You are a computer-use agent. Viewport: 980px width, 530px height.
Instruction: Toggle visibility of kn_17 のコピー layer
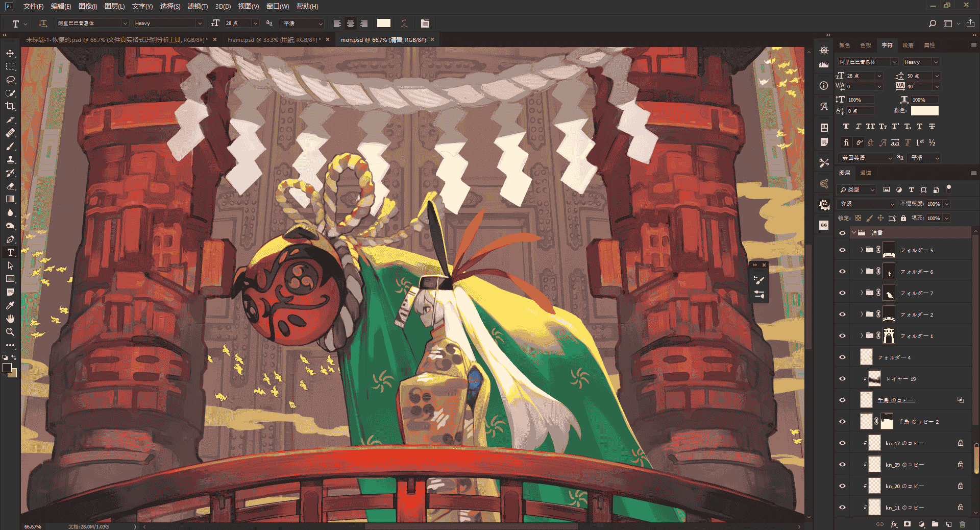pos(842,443)
